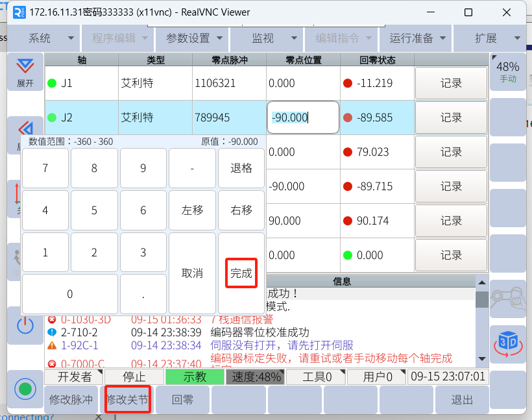Open the 运行准备 menu
The image size is (532, 420).
click(x=417, y=38)
